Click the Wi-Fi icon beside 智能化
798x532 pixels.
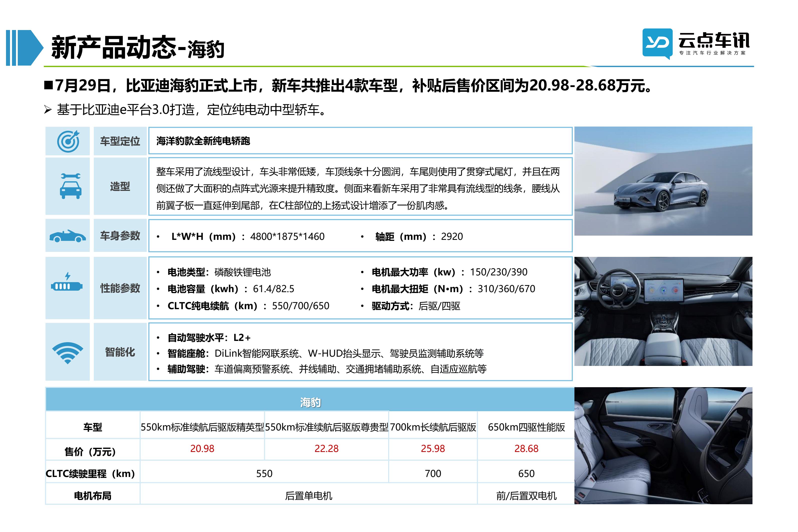coord(68,353)
